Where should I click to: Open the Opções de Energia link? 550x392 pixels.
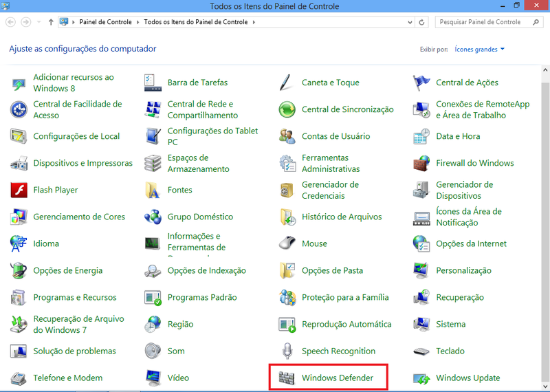pos(67,271)
